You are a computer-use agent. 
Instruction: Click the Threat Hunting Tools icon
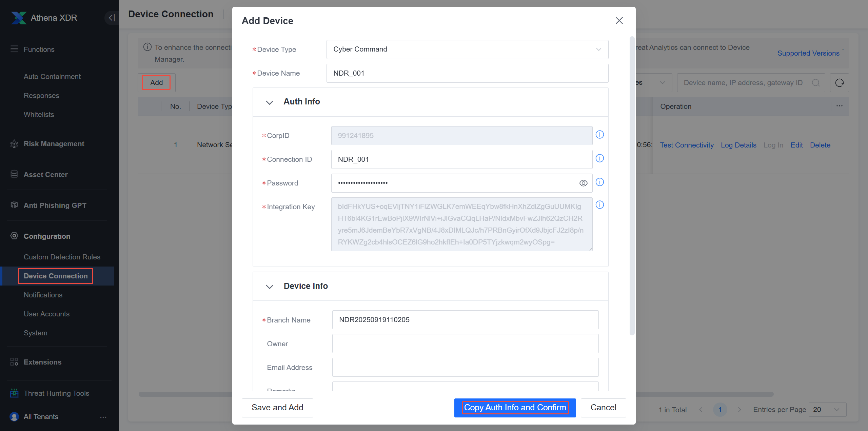tap(14, 393)
